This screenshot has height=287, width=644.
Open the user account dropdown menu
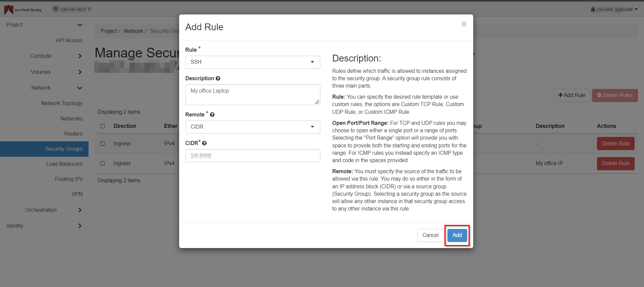point(614,9)
